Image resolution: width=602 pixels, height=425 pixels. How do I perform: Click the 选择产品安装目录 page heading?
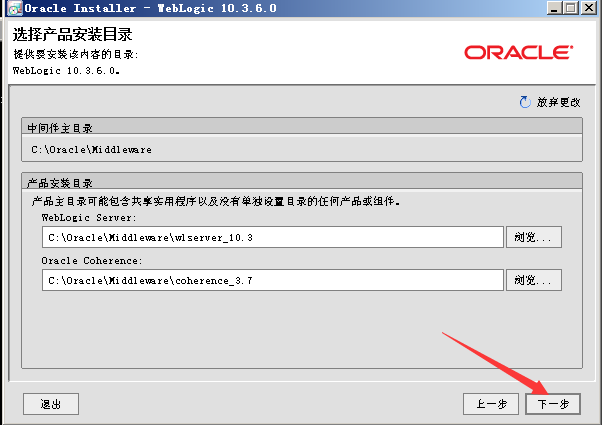pos(73,35)
